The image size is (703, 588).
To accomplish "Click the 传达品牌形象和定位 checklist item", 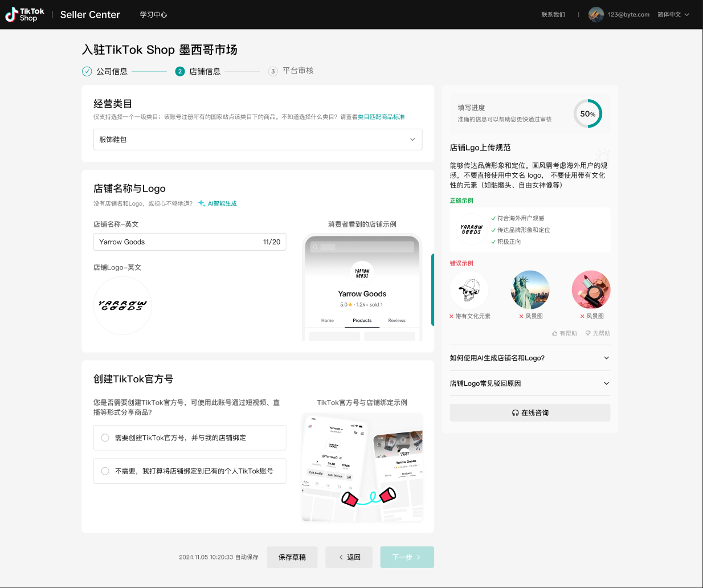I will [521, 230].
